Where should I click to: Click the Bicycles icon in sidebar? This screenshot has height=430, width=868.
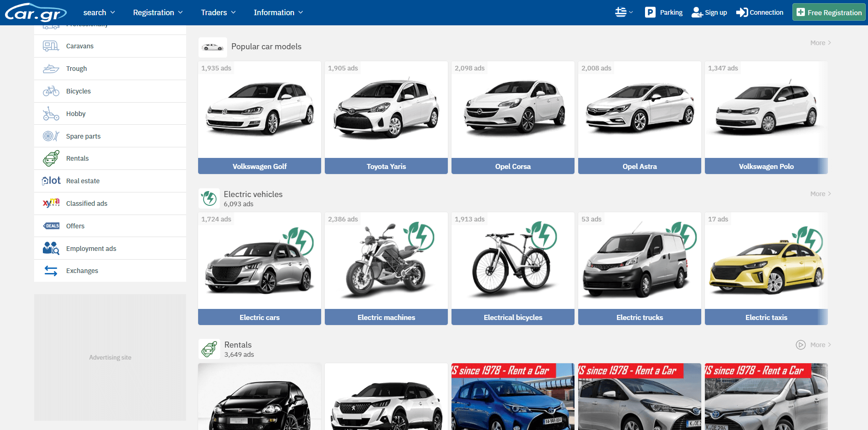tap(51, 91)
